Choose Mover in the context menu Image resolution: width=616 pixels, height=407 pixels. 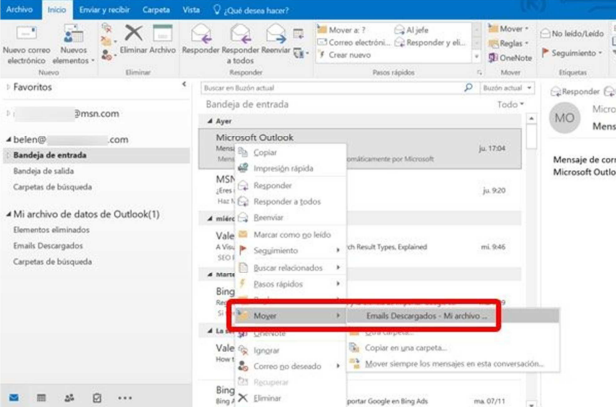pyautogui.click(x=266, y=315)
